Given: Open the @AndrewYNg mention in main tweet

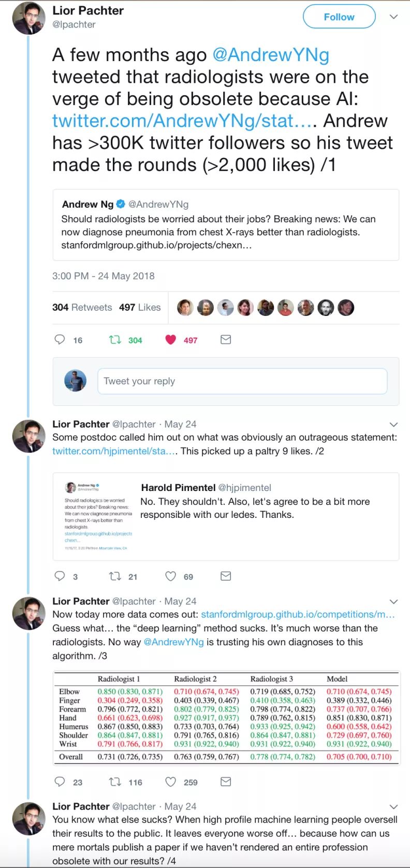Looking at the screenshot, I should click(271, 55).
